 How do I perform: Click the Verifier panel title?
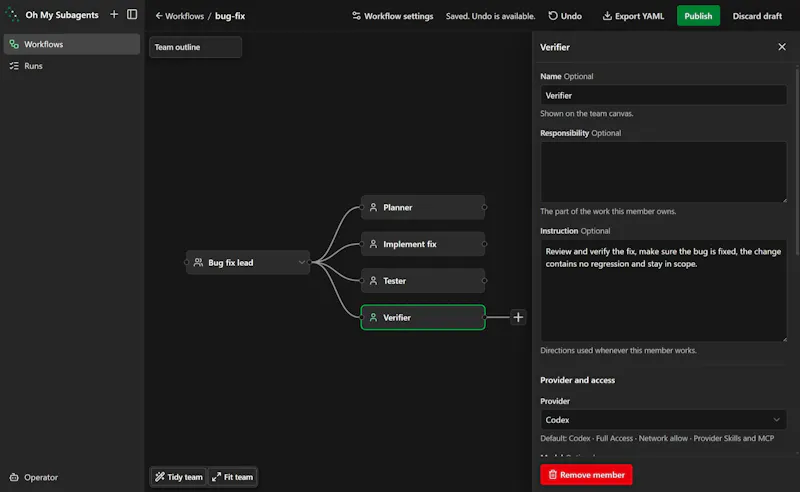coord(555,47)
